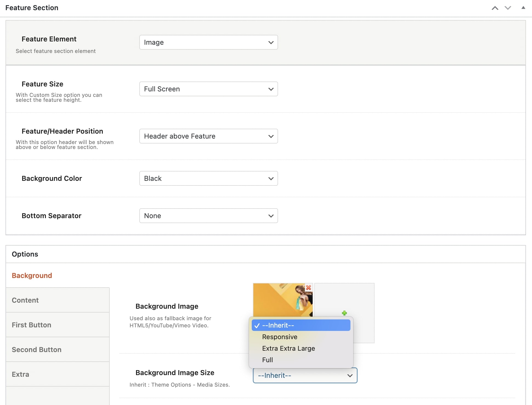Switch to the Extra tab
532x405 pixels.
tap(20, 374)
